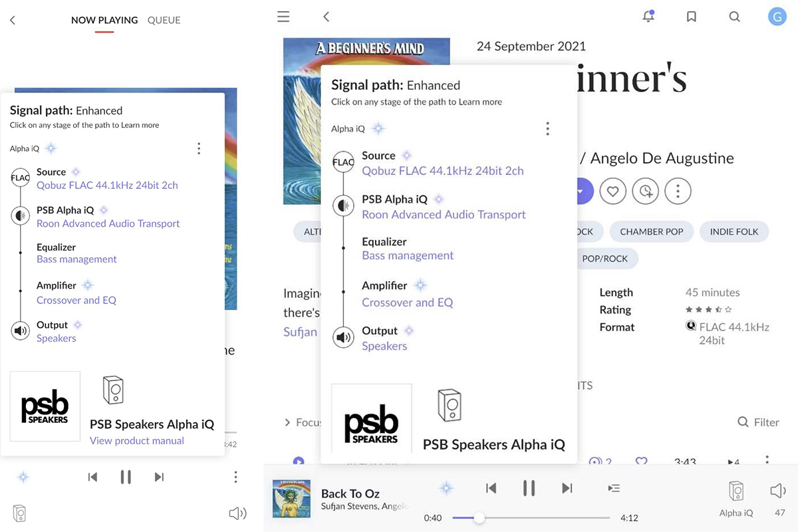Image resolution: width=798 pixels, height=532 pixels.
Task: Open the track row three-dot menu
Action: click(x=767, y=460)
